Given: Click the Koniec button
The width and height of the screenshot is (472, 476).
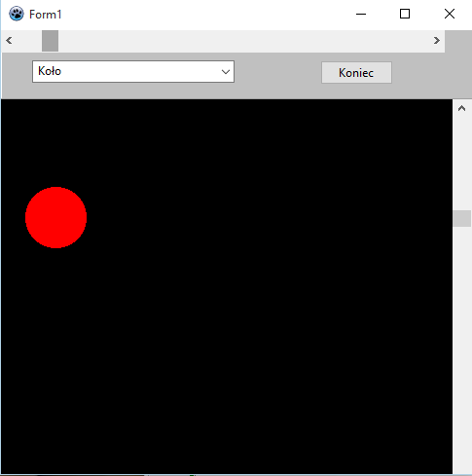Looking at the screenshot, I should click(356, 73).
